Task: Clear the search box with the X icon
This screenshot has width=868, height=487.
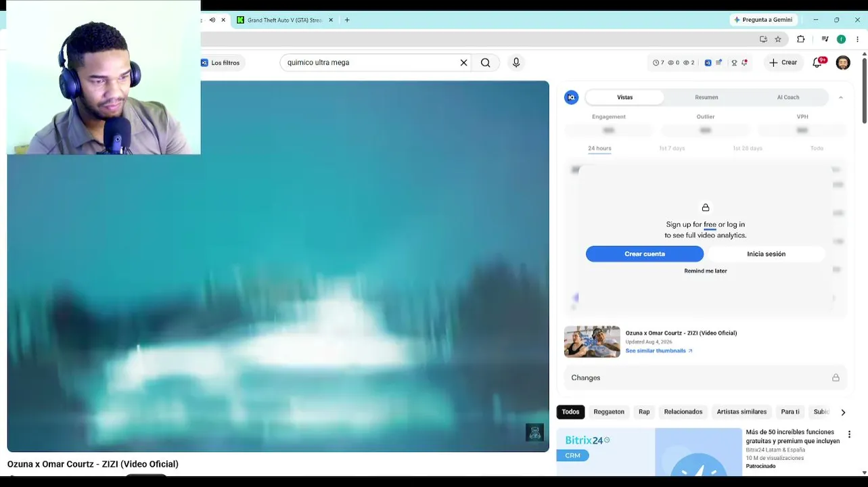Action: 463,62
